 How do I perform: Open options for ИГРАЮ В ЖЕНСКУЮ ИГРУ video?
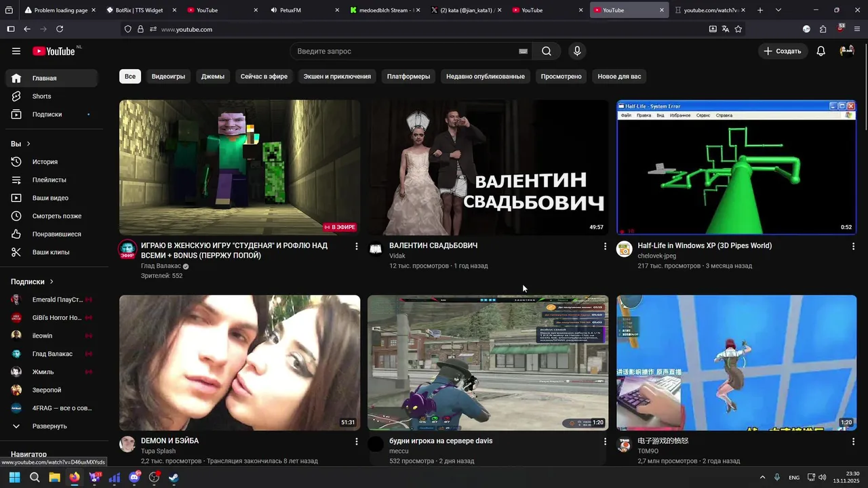(357, 247)
